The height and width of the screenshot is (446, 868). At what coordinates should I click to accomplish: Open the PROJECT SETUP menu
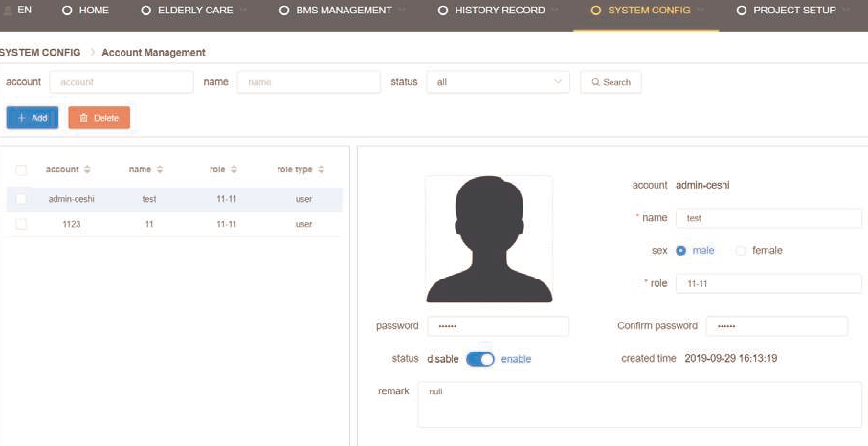pyautogui.click(x=793, y=11)
